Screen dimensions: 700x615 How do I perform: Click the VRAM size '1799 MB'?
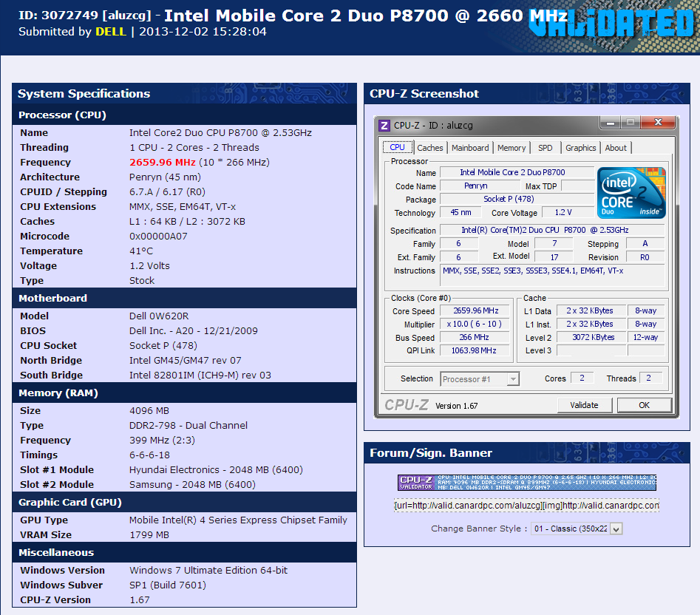point(149,534)
